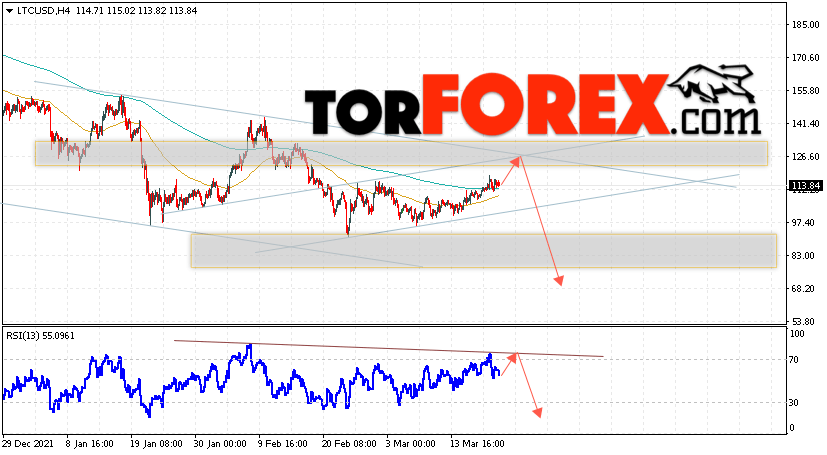Screen dimensions: 827x455
Task: Click the 170.60 price scale label
Action: [805, 58]
